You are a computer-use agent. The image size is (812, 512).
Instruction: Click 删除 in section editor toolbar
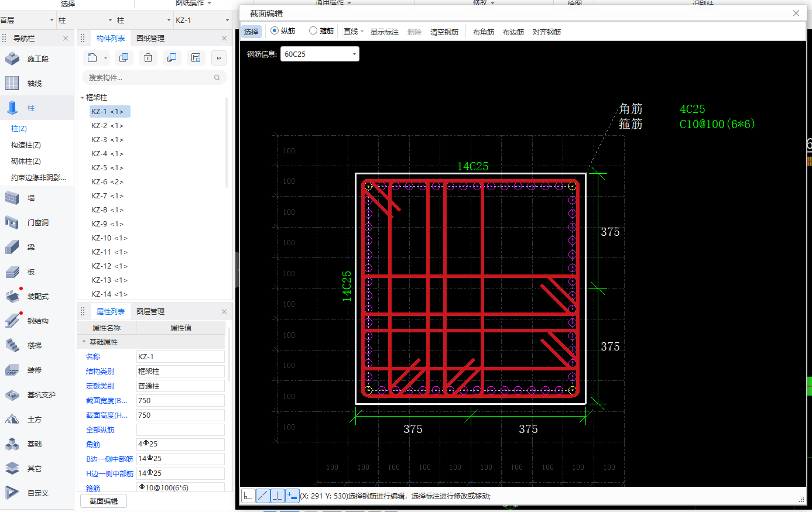pyautogui.click(x=414, y=32)
